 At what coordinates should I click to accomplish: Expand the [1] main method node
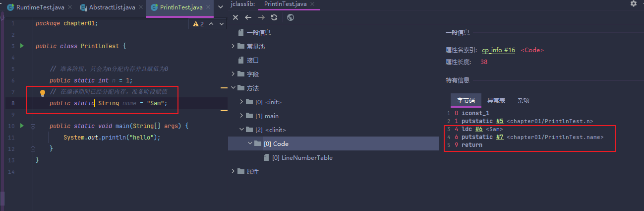tap(241, 116)
